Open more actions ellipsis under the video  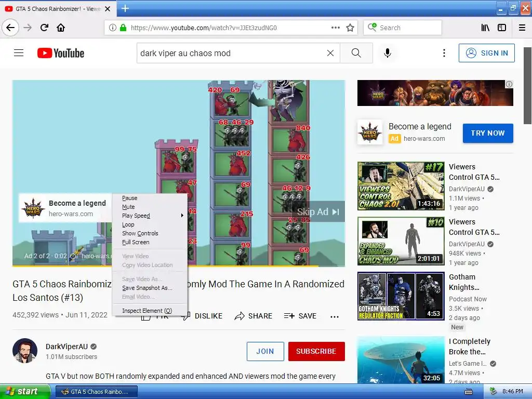(335, 316)
